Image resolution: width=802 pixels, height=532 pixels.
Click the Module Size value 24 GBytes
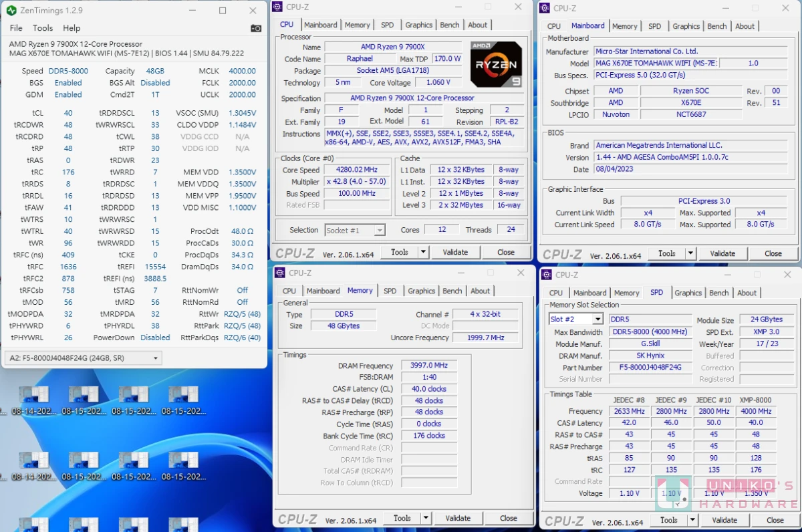tap(767, 320)
